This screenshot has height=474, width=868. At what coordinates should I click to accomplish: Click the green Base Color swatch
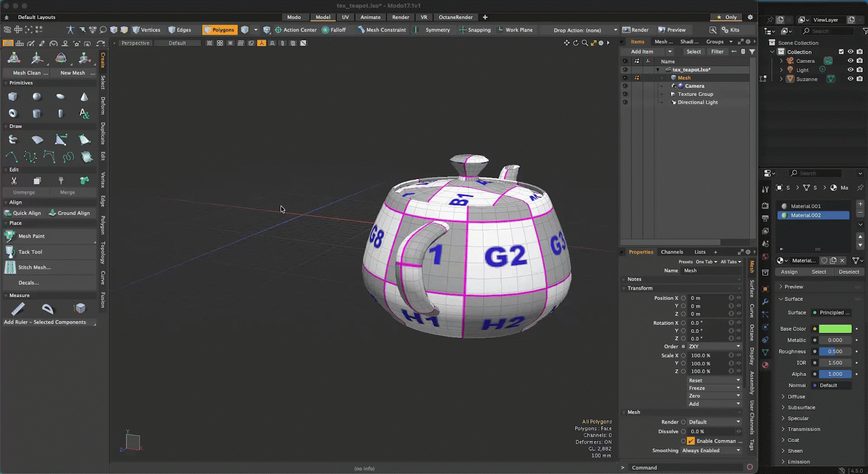[x=835, y=329]
